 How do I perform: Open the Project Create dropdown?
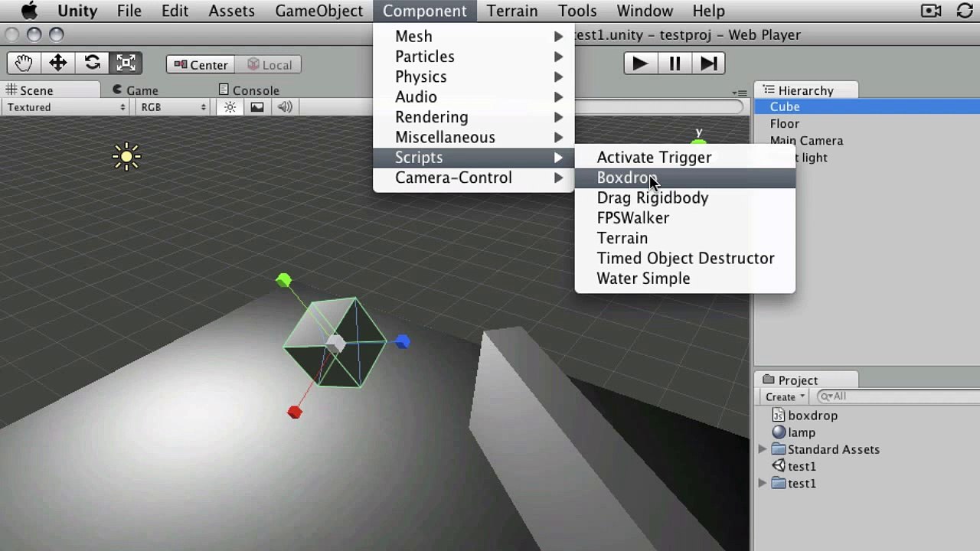pyautogui.click(x=786, y=396)
